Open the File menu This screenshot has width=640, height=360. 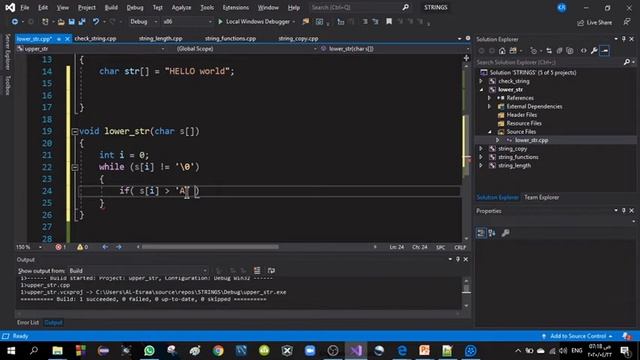click(x=25, y=7)
